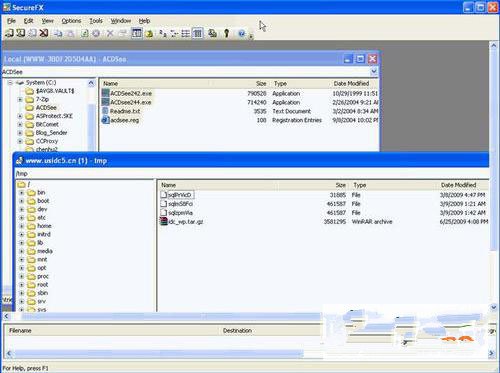
Task: Open the Tools menu
Action: (x=96, y=21)
